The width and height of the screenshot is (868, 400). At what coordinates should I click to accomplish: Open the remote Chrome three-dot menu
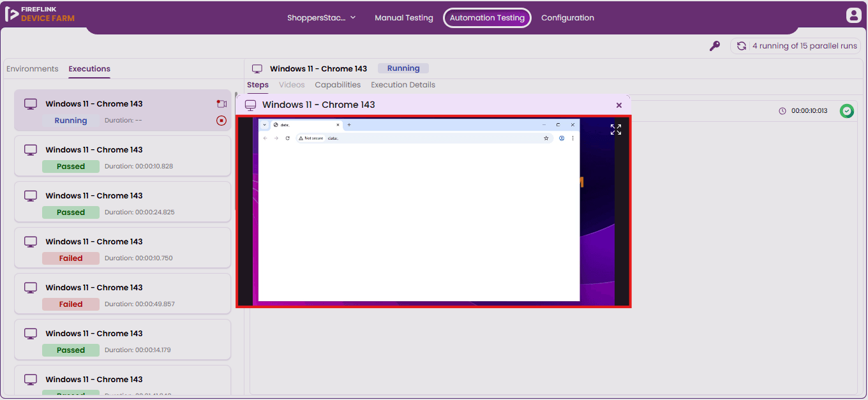pos(572,138)
